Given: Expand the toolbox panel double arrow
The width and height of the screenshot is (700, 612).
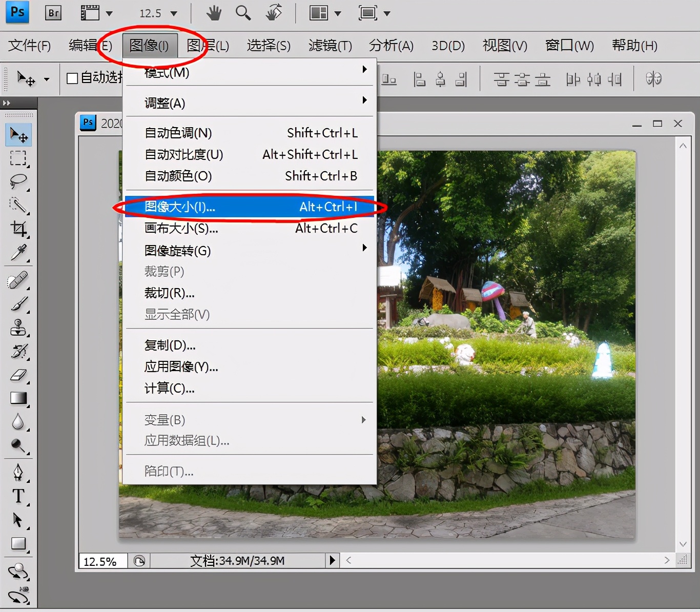Looking at the screenshot, I should tap(7, 103).
